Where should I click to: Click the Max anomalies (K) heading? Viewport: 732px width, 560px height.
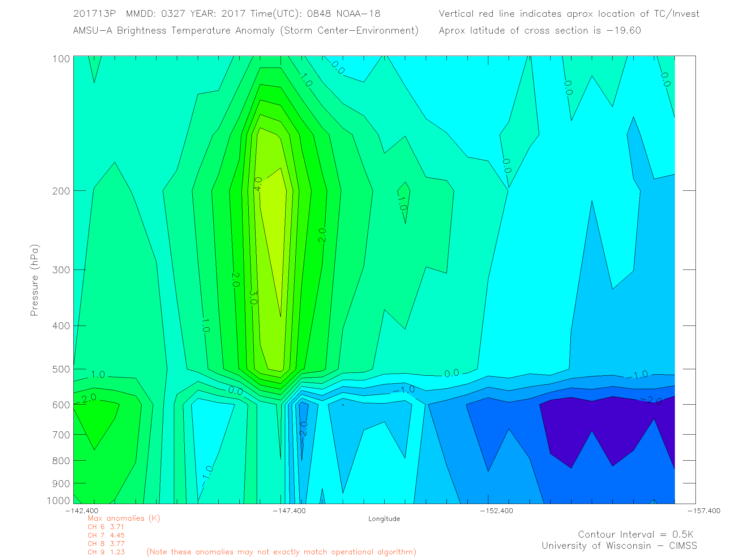[124, 518]
